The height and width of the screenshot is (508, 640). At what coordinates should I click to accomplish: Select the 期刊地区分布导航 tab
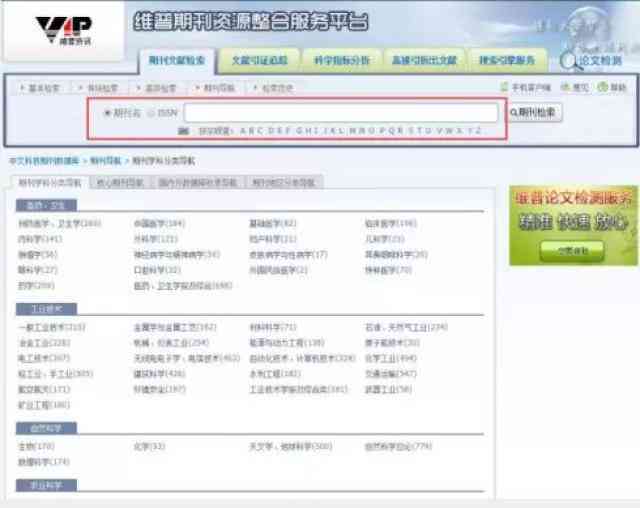click(x=284, y=182)
